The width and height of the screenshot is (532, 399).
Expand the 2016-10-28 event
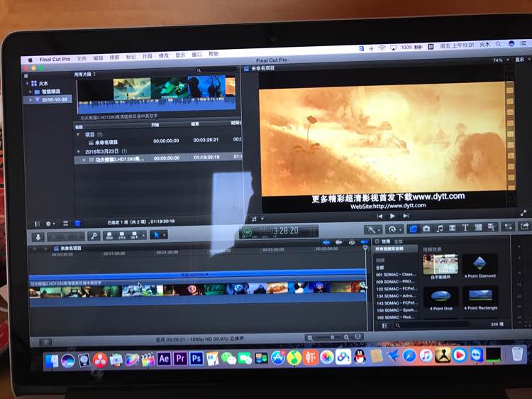31,100
